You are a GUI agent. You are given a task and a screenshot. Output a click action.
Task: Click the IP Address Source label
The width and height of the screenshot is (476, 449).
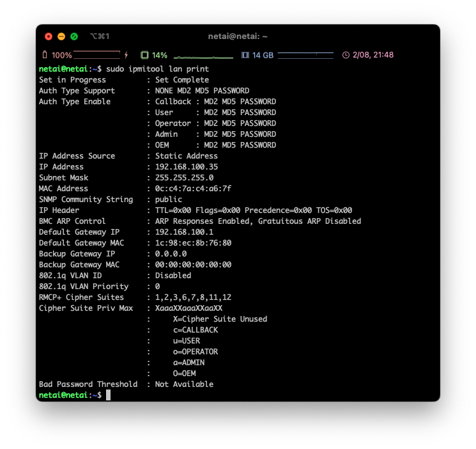pyautogui.click(x=77, y=156)
